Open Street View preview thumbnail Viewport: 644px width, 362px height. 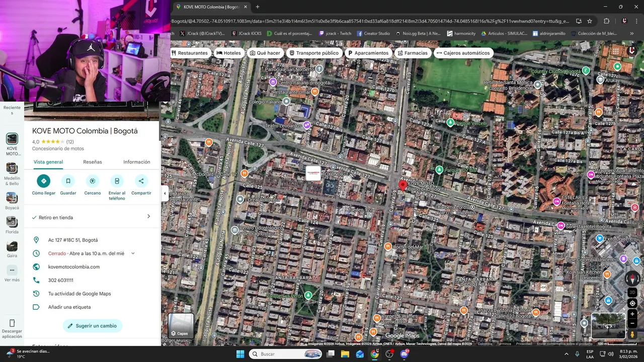[x=608, y=326]
